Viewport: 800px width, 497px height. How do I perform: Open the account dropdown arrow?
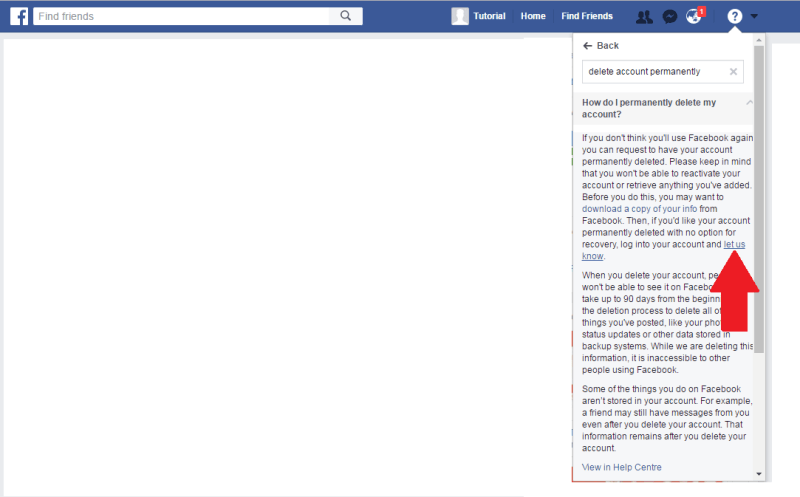point(754,16)
